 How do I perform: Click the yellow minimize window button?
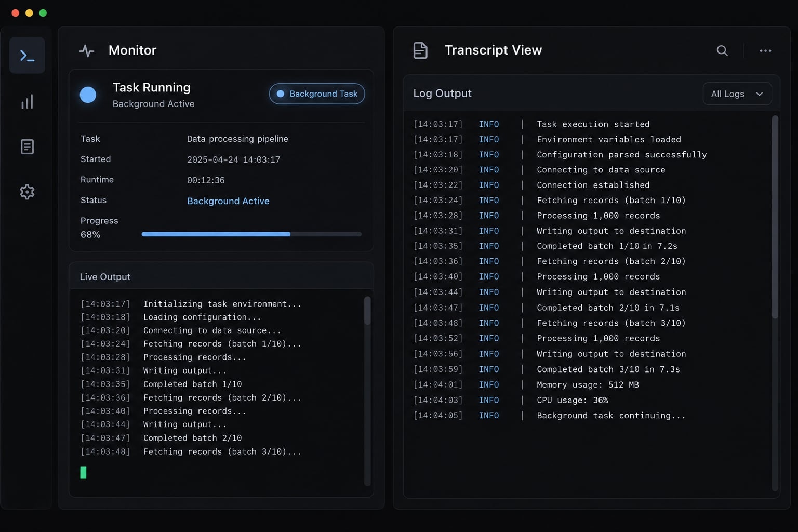click(x=29, y=13)
